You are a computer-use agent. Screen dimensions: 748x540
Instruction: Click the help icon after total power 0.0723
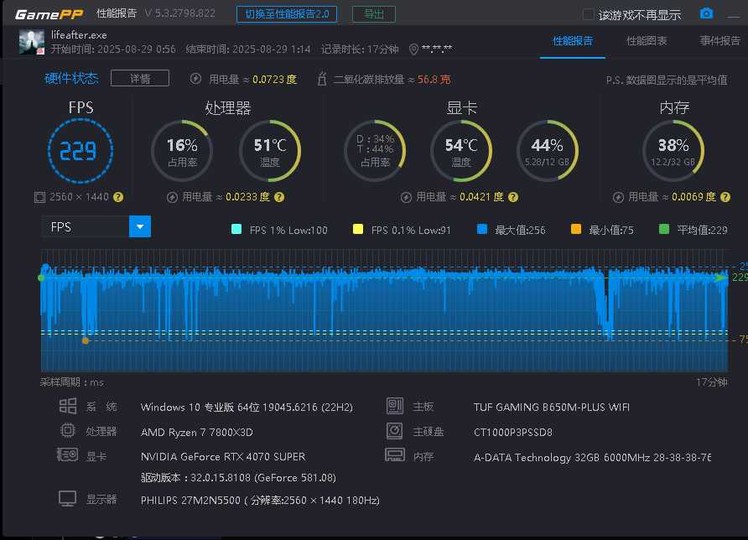pos(306,79)
